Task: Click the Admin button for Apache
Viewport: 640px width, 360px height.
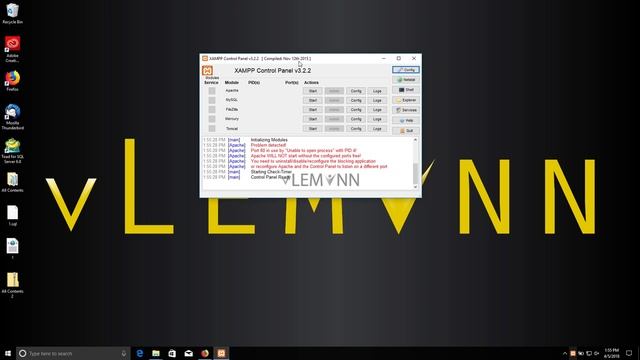Action: point(334,91)
